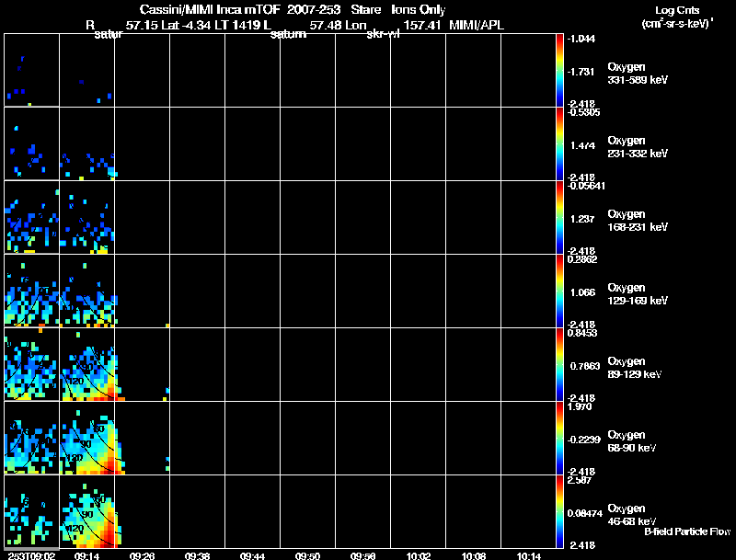Screen dimensions: 736x560
Task: Click the 09:14 panel in 68-90 keV row
Action: click(86, 438)
